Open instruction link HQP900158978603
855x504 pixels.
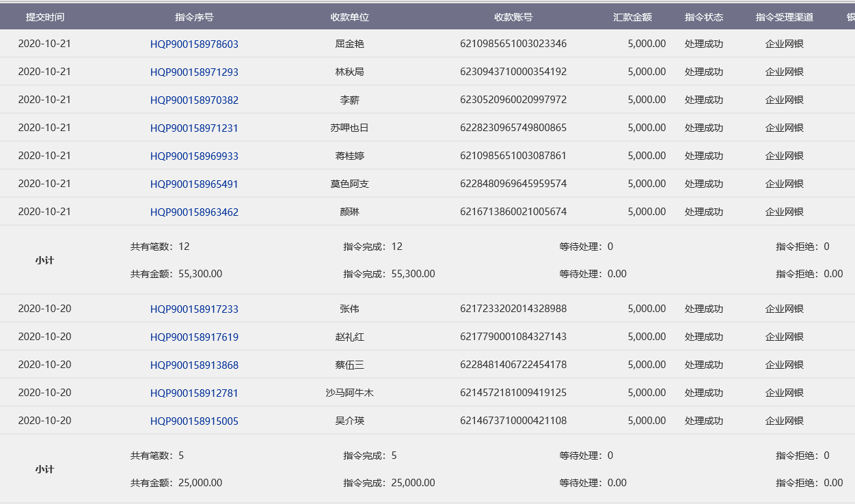coord(194,44)
